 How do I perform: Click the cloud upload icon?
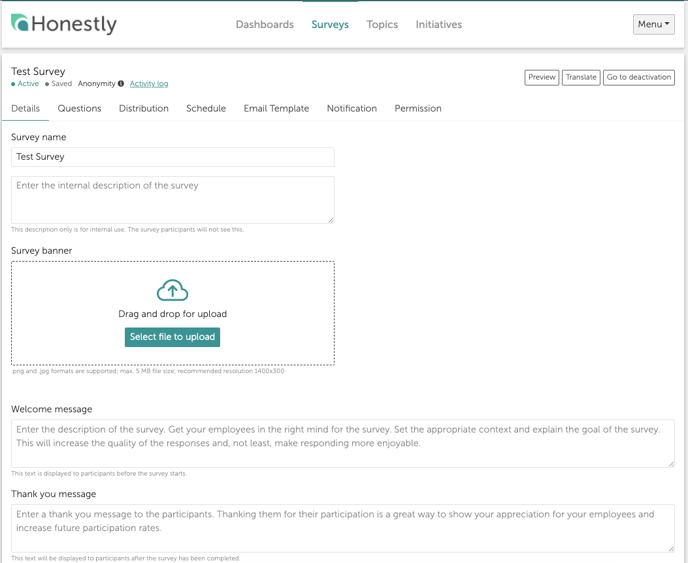(x=172, y=290)
